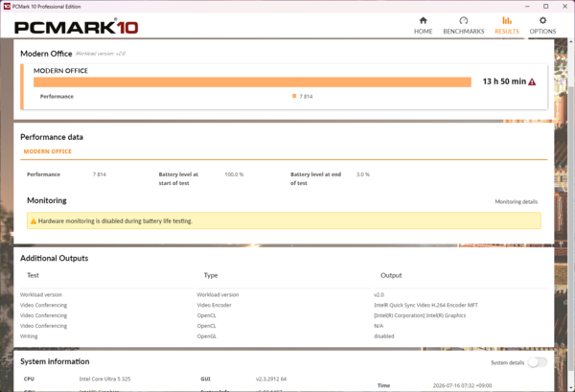Open the Options gear icon
Viewport: 575px width, 392px height.
tap(542, 20)
